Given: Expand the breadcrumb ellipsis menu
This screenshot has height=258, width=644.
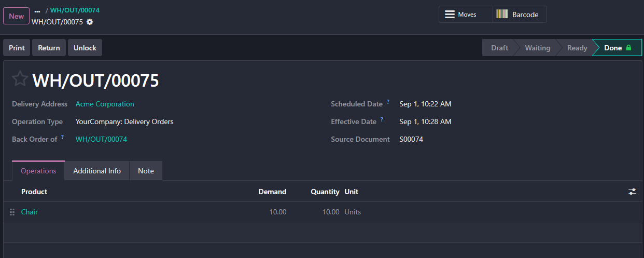Looking at the screenshot, I should (x=37, y=10).
